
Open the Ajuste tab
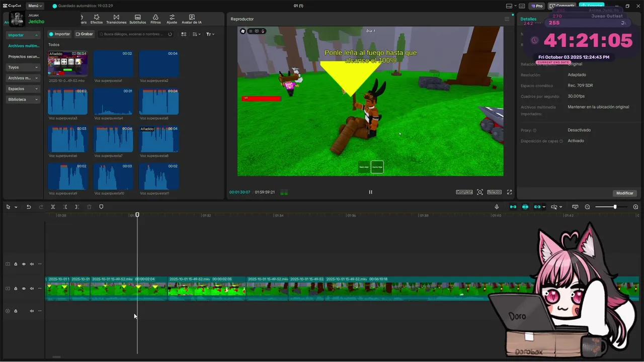pyautogui.click(x=172, y=19)
